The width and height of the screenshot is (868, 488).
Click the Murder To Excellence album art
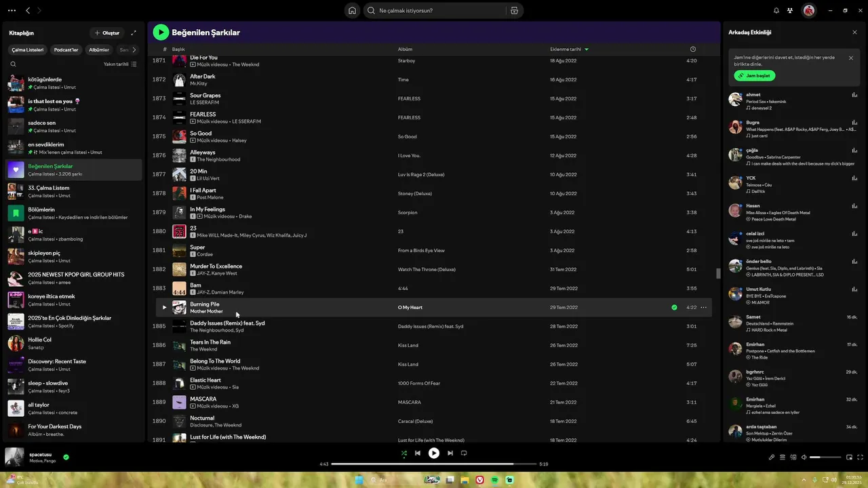pos(179,269)
